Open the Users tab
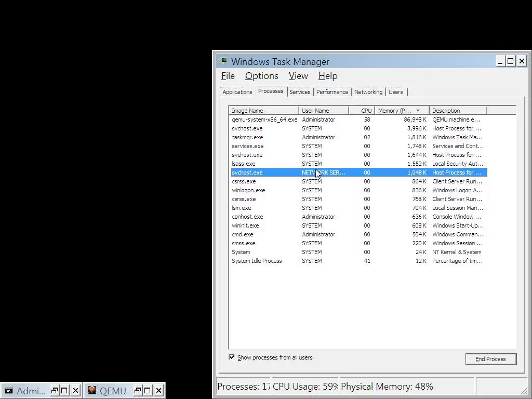The image size is (532, 399). point(395,92)
